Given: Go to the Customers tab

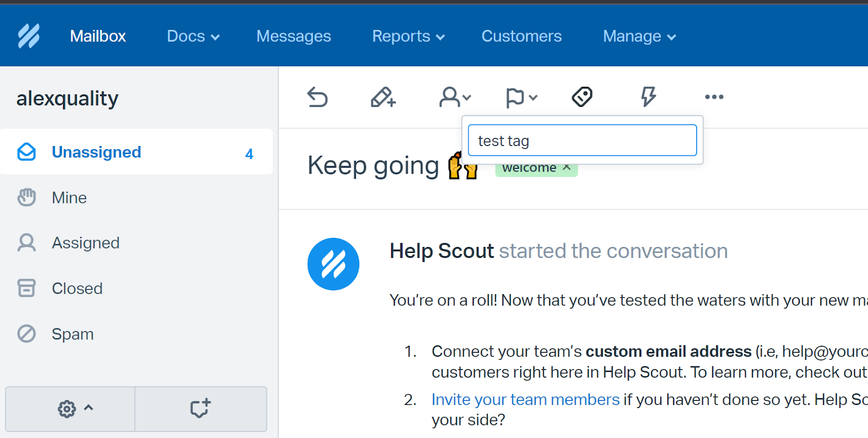Looking at the screenshot, I should pyautogui.click(x=521, y=36).
